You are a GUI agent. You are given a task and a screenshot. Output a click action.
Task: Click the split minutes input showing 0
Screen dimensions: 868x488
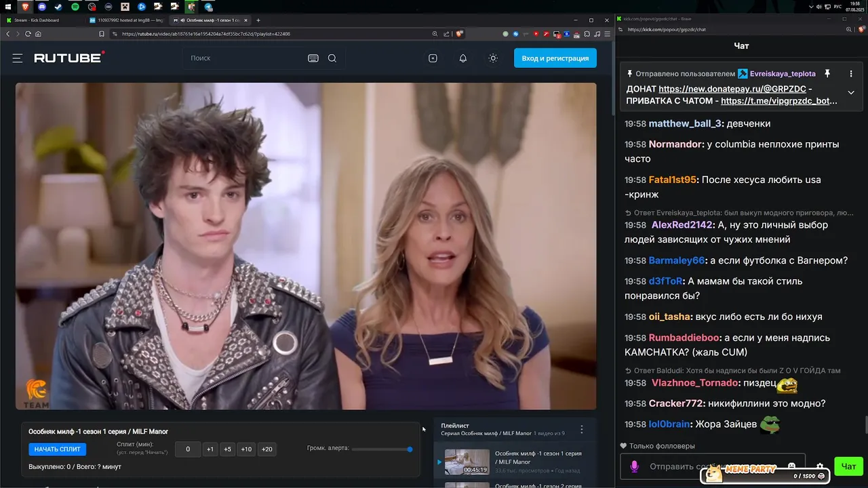click(188, 449)
